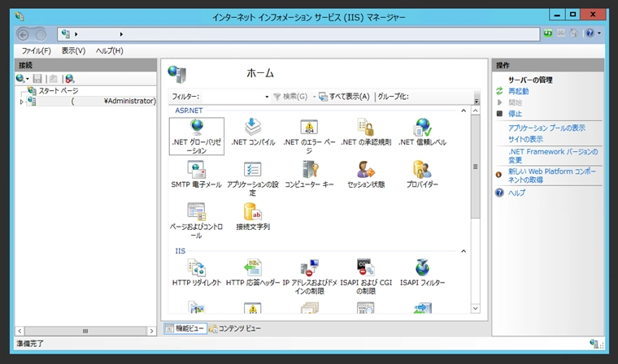Select スタート ページ in connections tree
Screen dimensions: 618x364
pos(59,91)
